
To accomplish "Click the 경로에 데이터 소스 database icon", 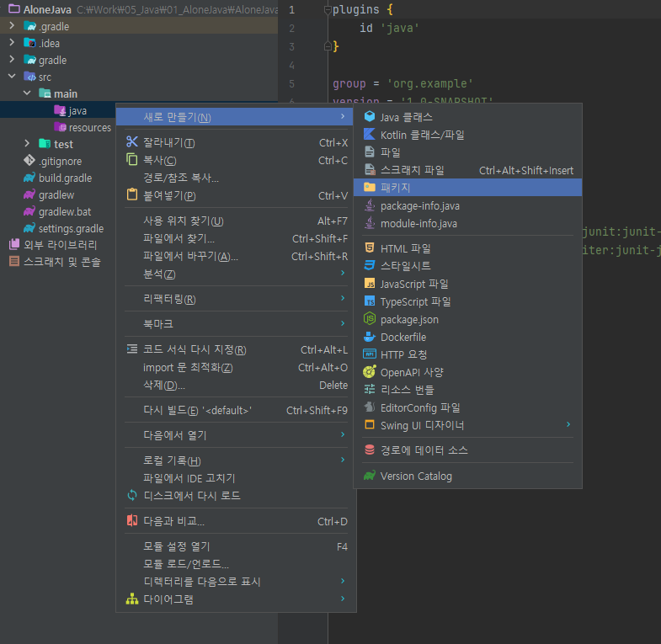I will (370, 450).
